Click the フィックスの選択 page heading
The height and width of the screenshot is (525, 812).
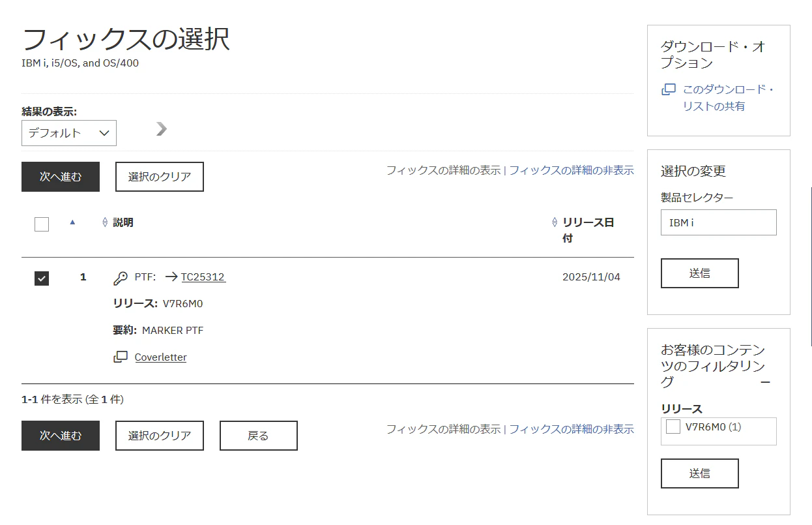tap(126, 39)
